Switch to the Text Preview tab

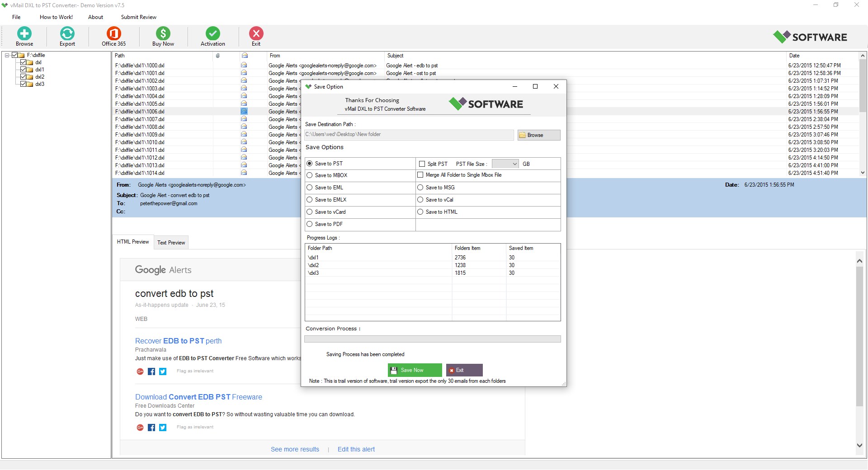point(171,243)
